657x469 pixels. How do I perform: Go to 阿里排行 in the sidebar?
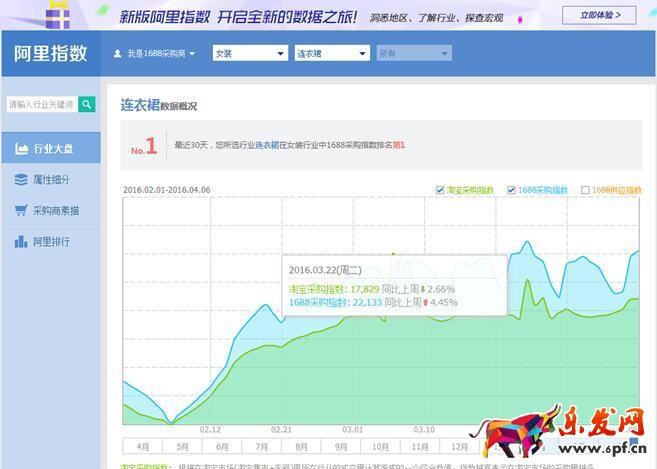(x=51, y=242)
